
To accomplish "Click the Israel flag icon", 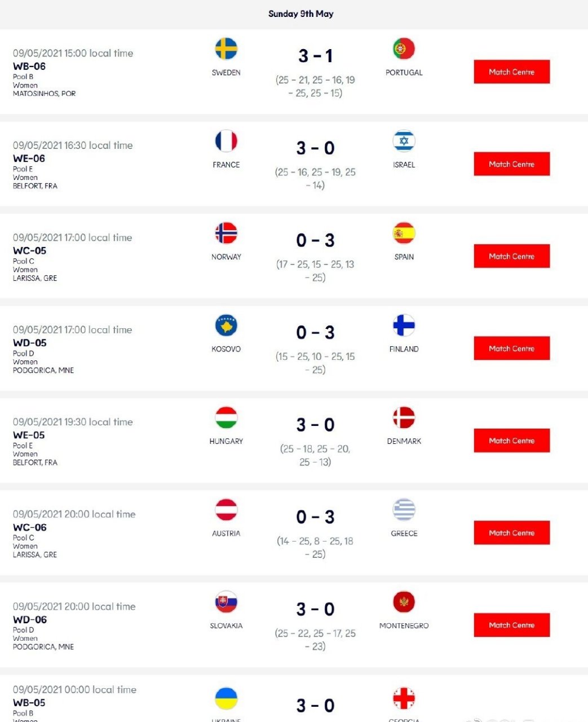I will [x=404, y=141].
